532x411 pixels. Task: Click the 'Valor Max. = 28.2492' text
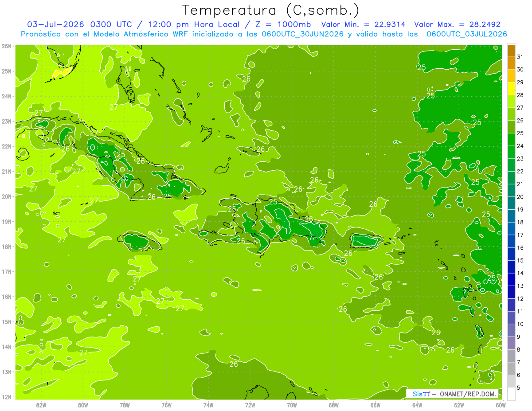(x=457, y=24)
